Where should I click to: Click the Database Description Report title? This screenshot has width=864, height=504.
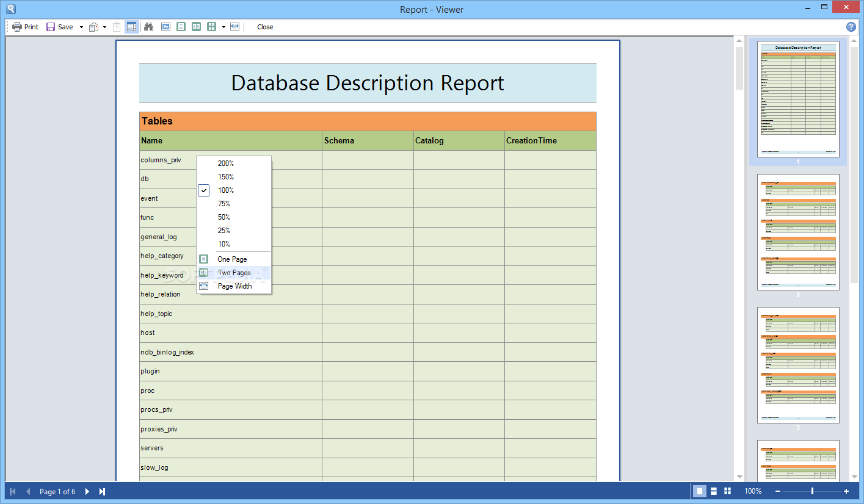tap(368, 83)
